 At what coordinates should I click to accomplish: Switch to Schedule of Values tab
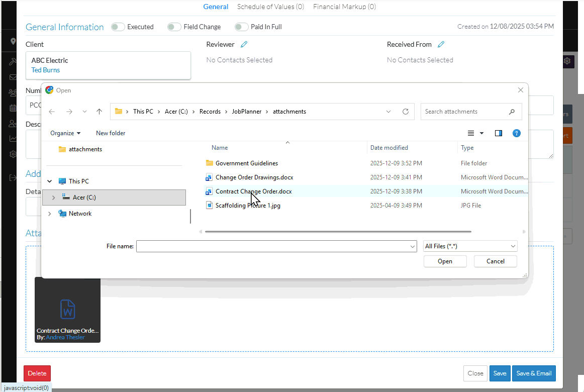click(270, 7)
